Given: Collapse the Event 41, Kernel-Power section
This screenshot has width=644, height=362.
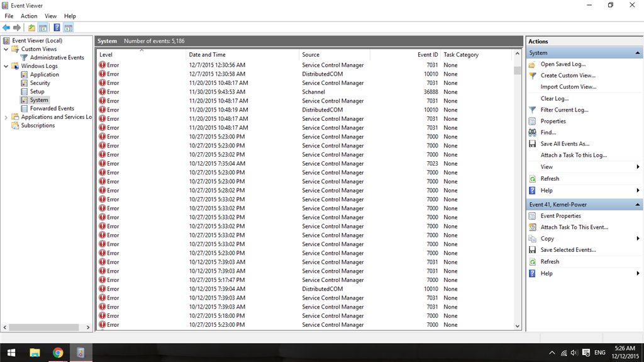Looking at the screenshot, I should coord(638,205).
